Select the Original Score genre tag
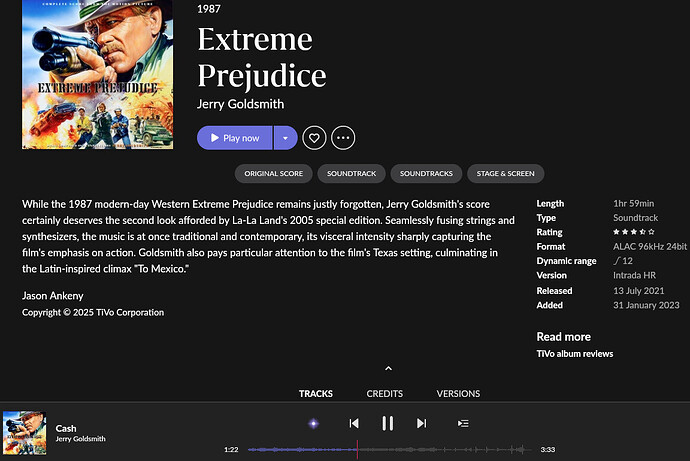Viewport: 690px width, 461px height. tap(275, 174)
